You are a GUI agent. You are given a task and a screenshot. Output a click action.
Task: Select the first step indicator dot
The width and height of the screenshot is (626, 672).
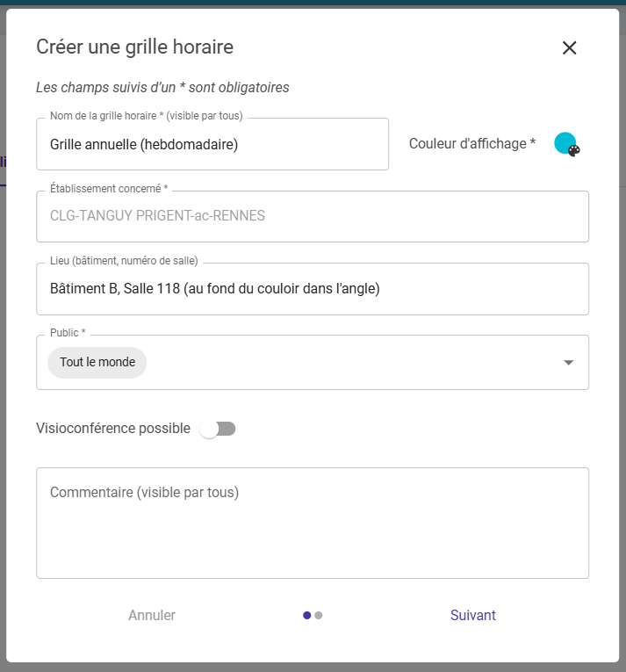(x=306, y=616)
